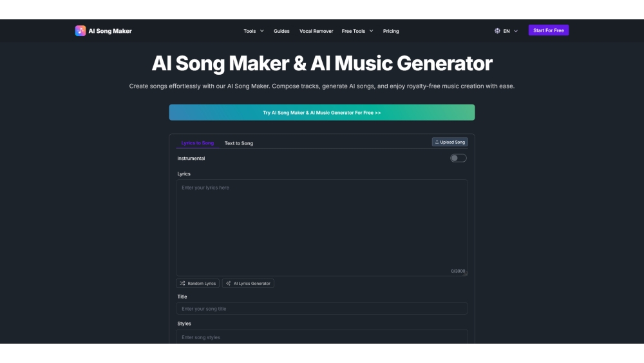
Task: Focus the lyrics text area
Action: click(321, 228)
